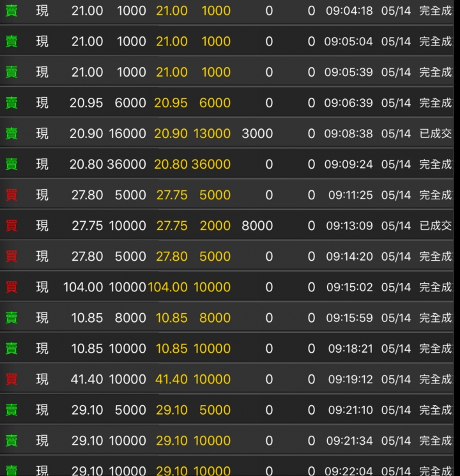Open the 09:08:38 partially filled order
The height and width of the screenshot is (476, 460).
point(227,134)
